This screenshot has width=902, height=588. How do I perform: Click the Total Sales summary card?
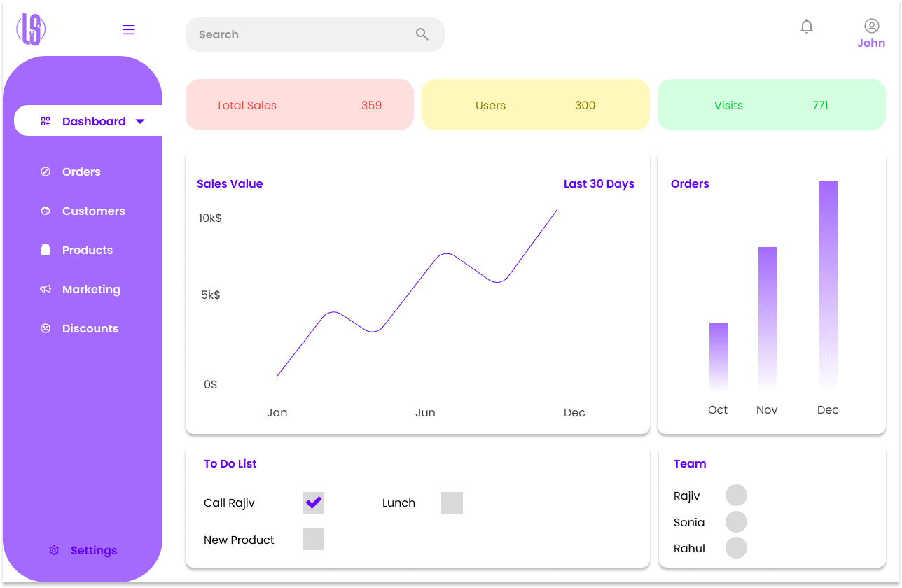click(299, 105)
